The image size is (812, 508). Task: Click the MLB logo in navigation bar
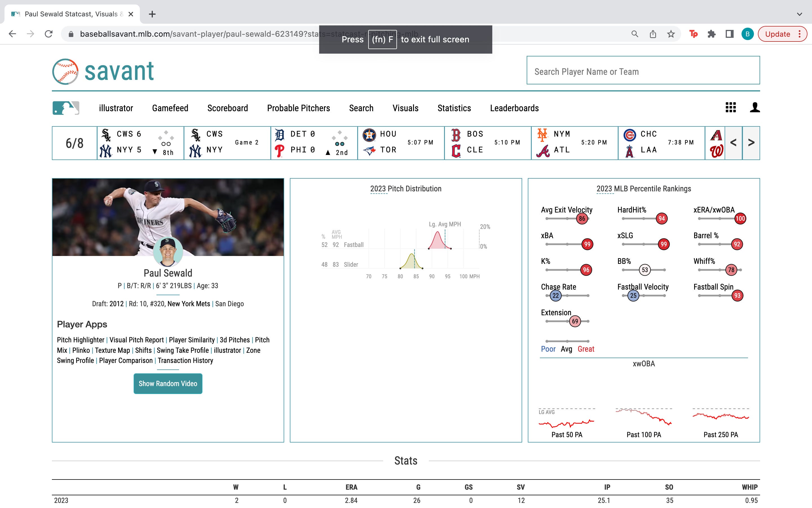coord(66,108)
